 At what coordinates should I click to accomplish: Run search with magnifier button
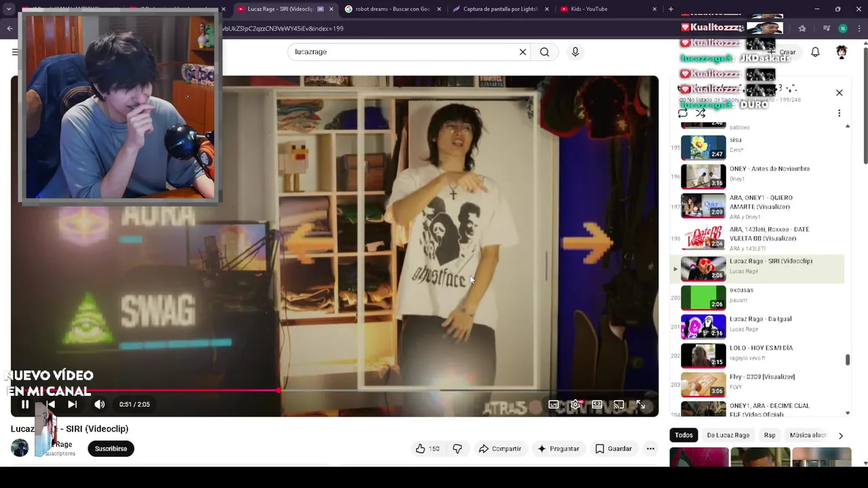click(545, 52)
